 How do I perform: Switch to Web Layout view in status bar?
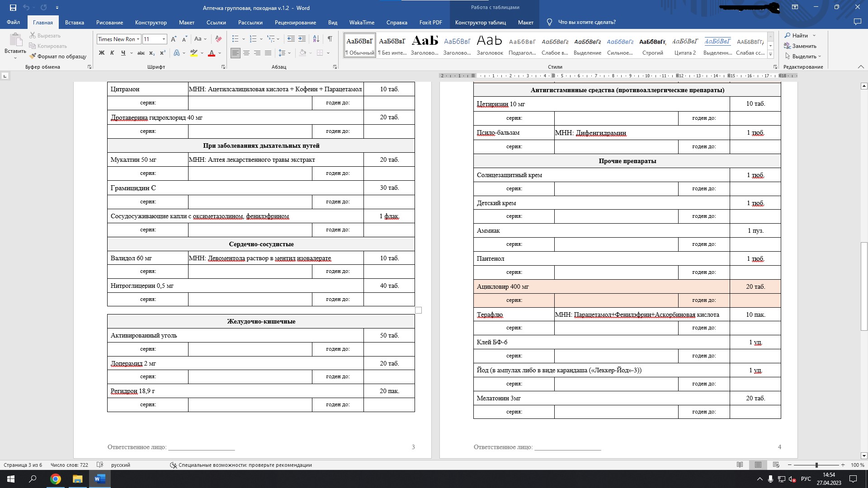tap(776, 465)
